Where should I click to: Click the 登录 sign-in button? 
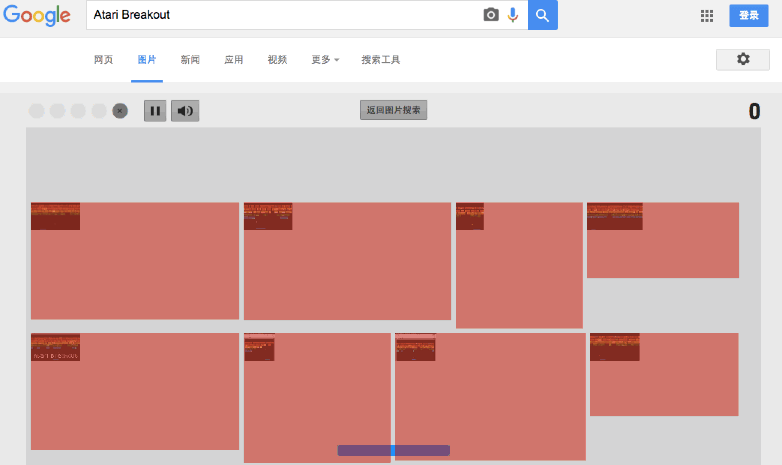pos(749,15)
